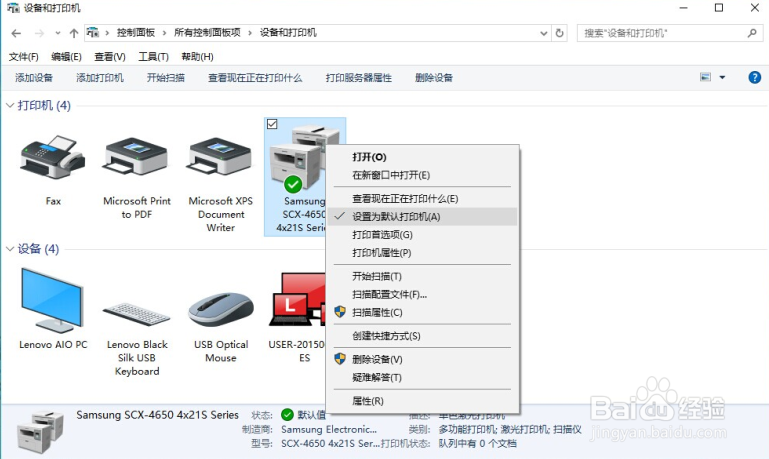Expand the breadcrumb arrow after 所有控制面板项

click(x=250, y=33)
